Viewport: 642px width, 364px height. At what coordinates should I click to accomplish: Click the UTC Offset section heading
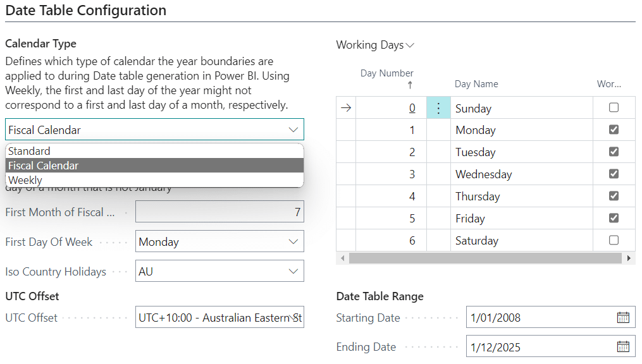click(x=32, y=296)
